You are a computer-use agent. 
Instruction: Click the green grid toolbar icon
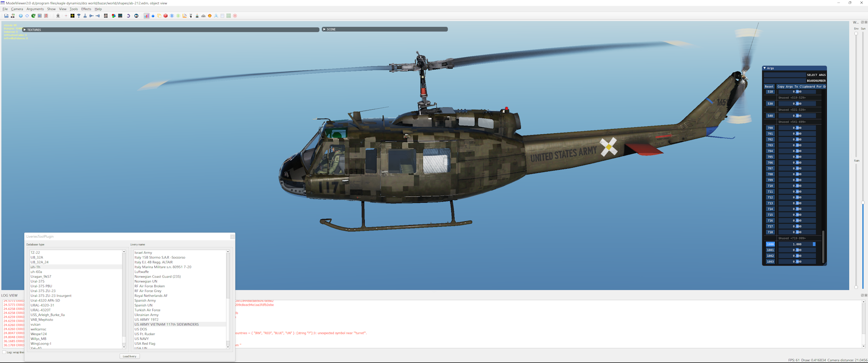coord(229,16)
